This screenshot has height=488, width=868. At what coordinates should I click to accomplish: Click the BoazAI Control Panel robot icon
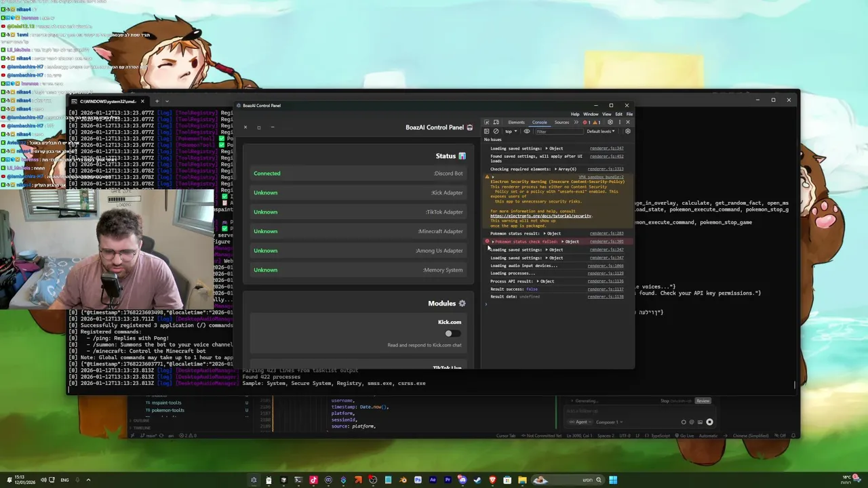(x=469, y=127)
